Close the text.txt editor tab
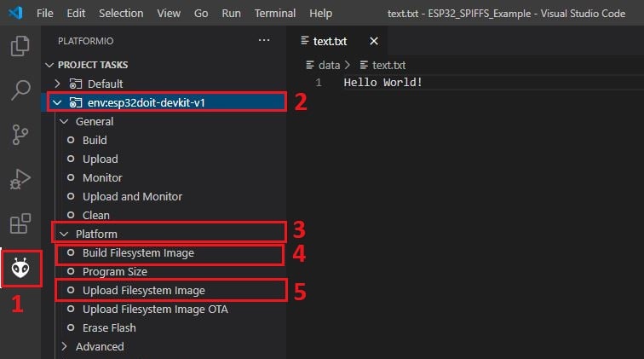644x359 pixels. tap(374, 41)
